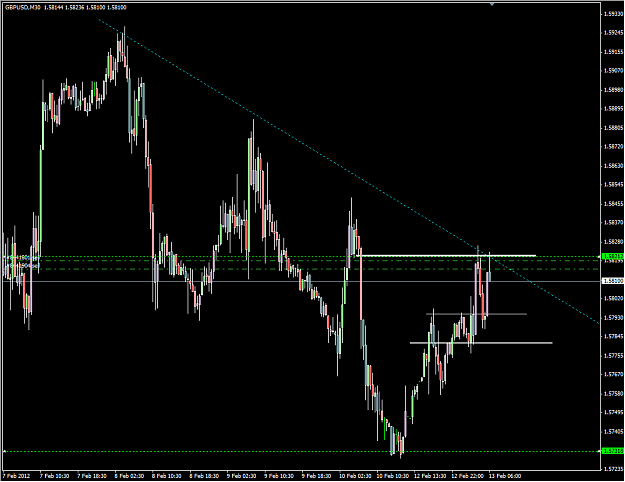Image resolution: width=625 pixels, height=482 pixels.
Task: Click the 1.57235 price axis label
Action: click(x=613, y=470)
